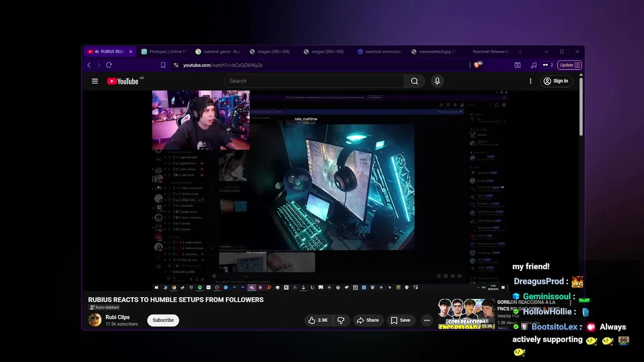Click the video title RUBIUS REACTS TO HUMBLE SETUPS

176,300
